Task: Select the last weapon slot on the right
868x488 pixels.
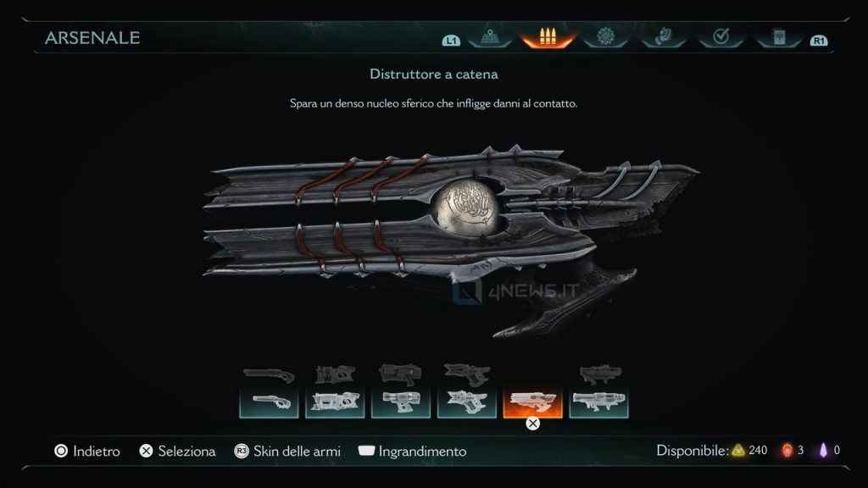Action: coord(598,402)
